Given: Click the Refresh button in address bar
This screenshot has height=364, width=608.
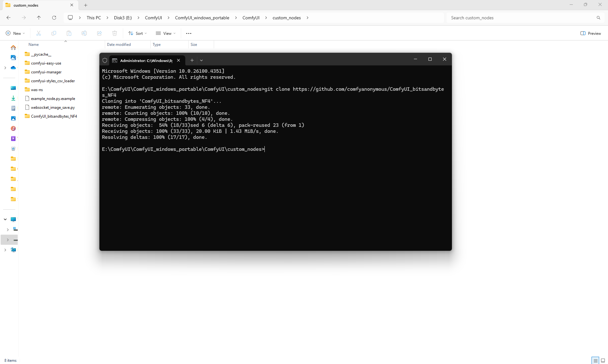Looking at the screenshot, I should coord(54,18).
